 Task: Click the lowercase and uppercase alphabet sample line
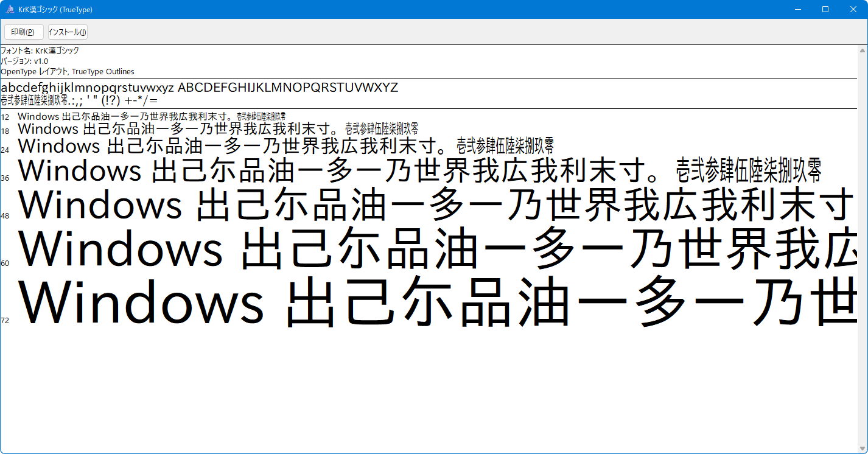click(x=200, y=88)
